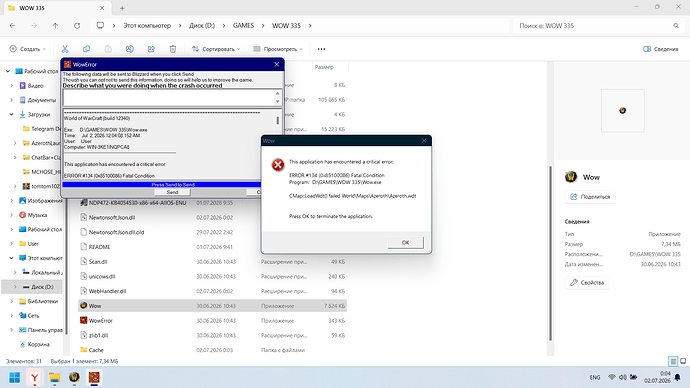This screenshot has width=690, height=388.
Task: Click the Delete trash bin icon
Action: pyautogui.click(x=173, y=49)
